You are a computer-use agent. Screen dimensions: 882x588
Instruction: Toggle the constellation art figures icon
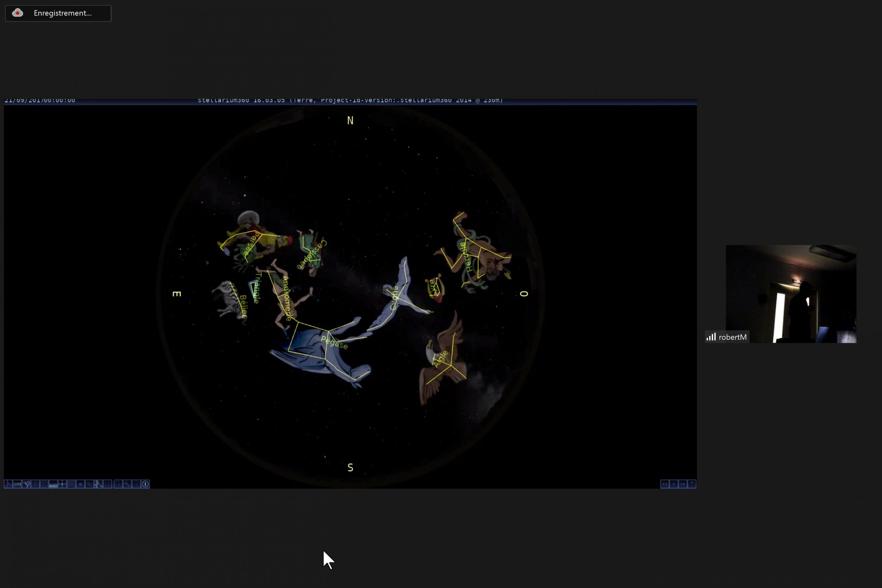pos(26,484)
